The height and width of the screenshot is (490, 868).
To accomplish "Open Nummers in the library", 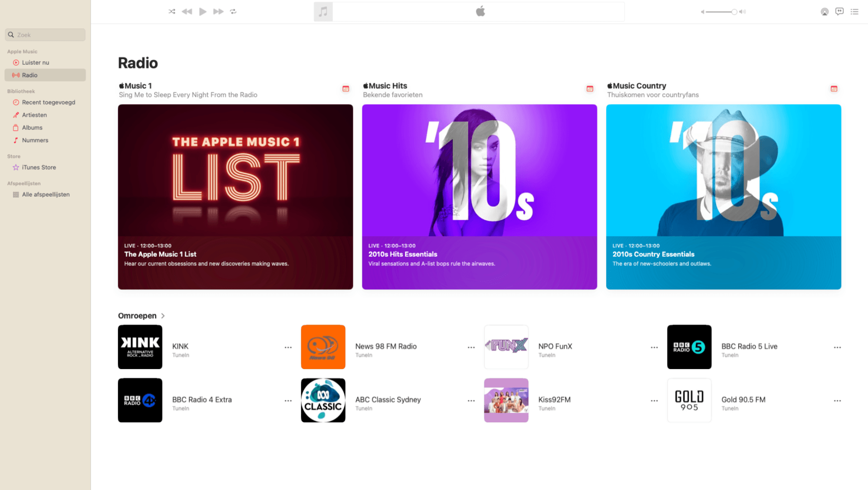I will pyautogui.click(x=45, y=140).
